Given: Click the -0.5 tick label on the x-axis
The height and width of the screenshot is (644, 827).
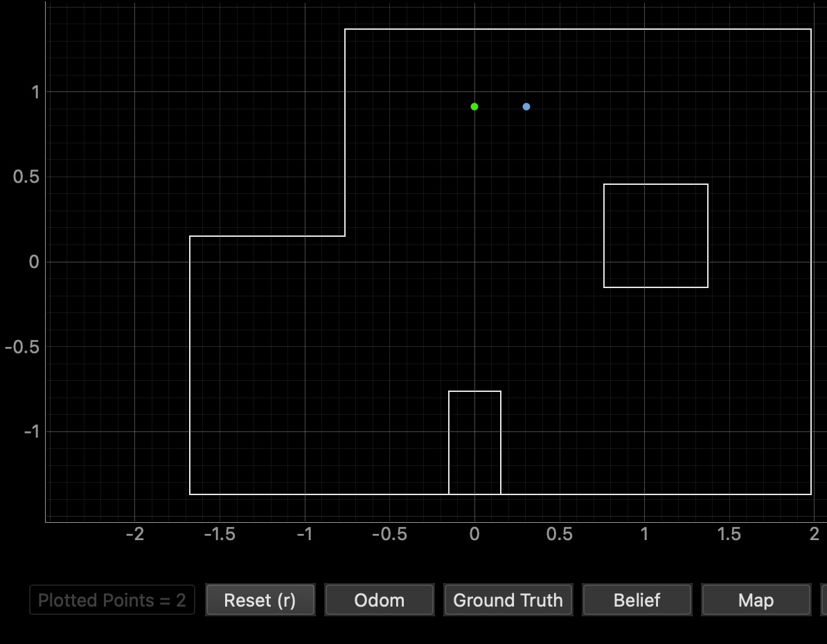Looking at the screenshot, I should pyautogui.click(x=389, y=535).
